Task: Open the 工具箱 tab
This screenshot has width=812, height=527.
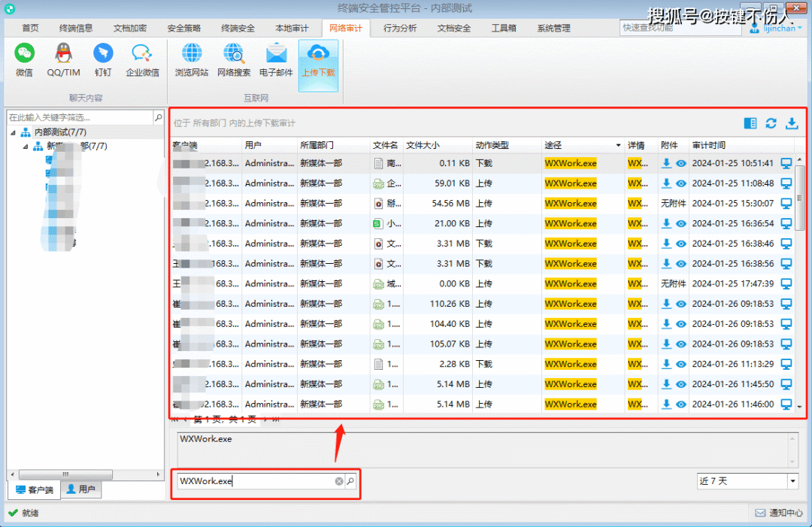Action: [503, 28]
